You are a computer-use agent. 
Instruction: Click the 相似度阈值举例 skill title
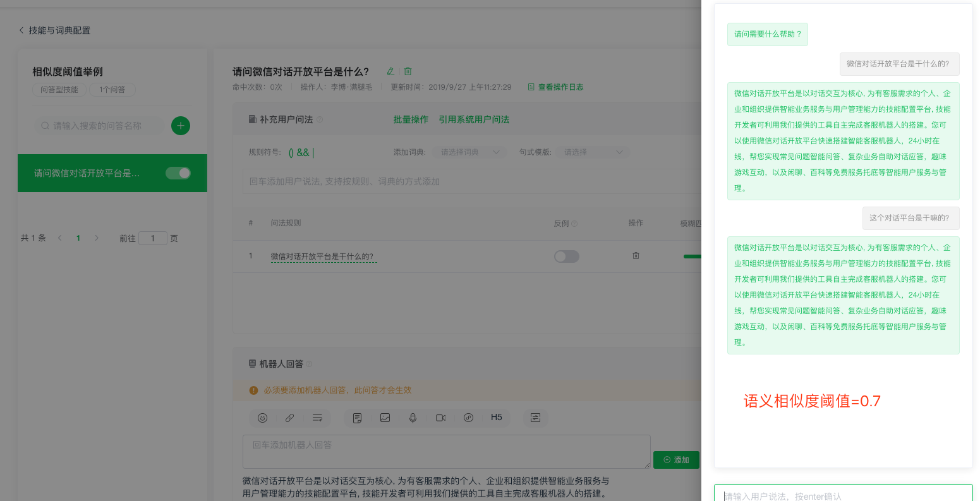[68, 71]
